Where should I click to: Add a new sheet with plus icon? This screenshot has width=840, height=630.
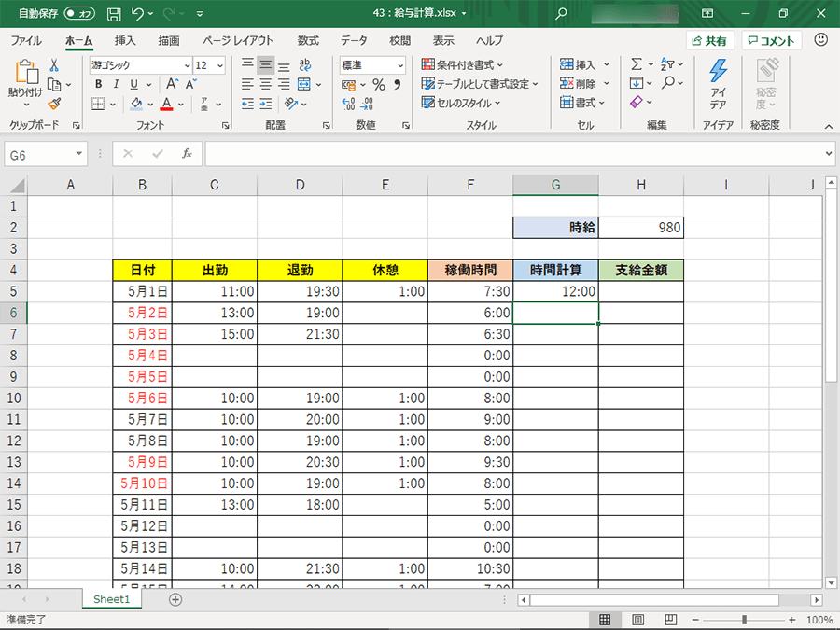[175, 599]
